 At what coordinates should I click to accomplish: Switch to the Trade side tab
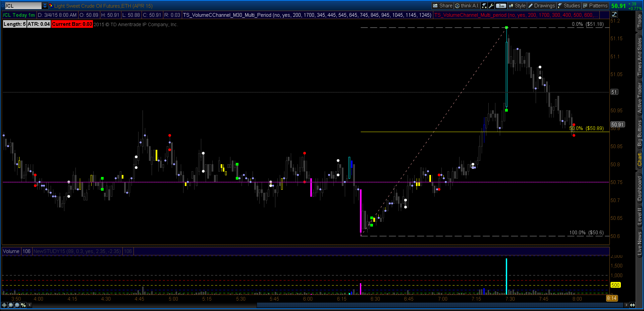click(640, 21)
